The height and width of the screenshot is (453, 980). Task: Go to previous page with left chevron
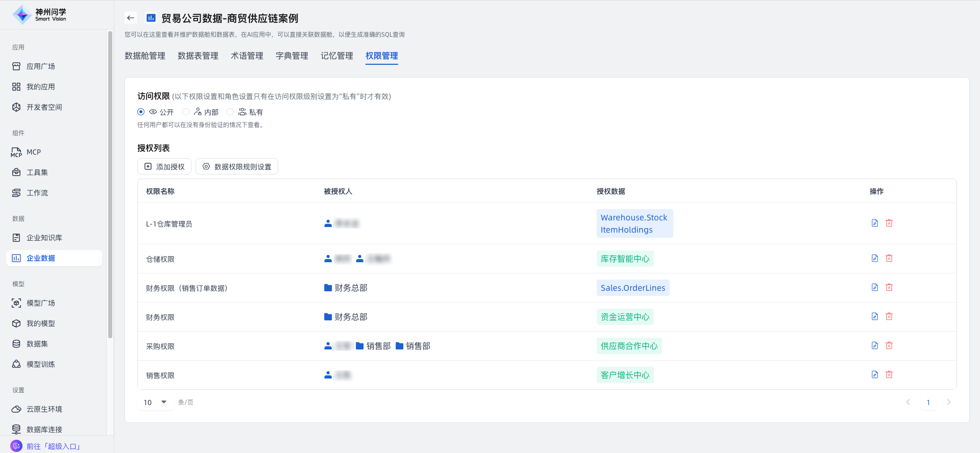[908, 402]
